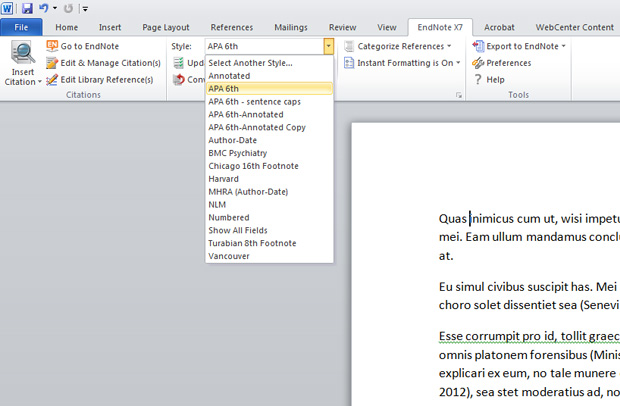This screenshot has height=406, width=620.
Task: Open Instant Formatting is On menu
Action: click(x=408, y=63)
